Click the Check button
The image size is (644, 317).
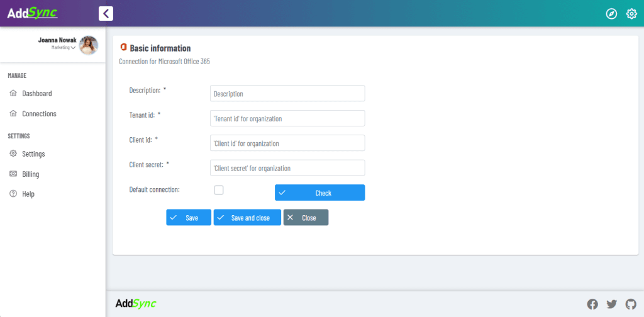320,192
